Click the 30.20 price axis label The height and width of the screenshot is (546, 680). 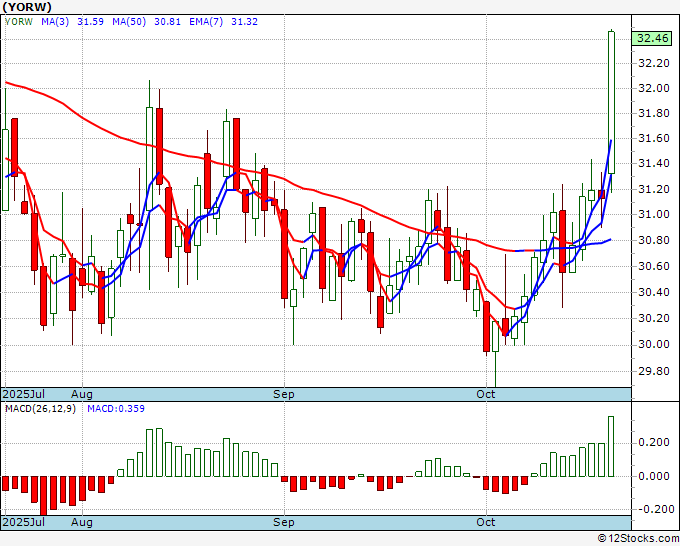654,318
